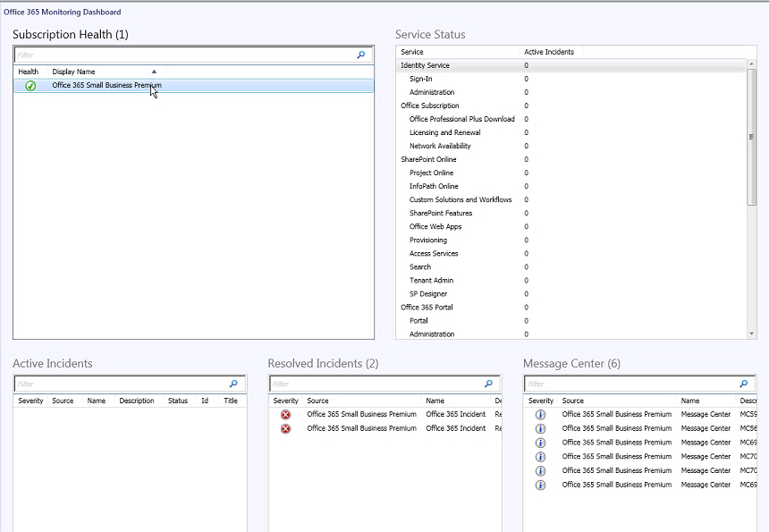Screen dimensions: 769x532
Task: Sort Message Center by Source column
Action: (573, 401)
